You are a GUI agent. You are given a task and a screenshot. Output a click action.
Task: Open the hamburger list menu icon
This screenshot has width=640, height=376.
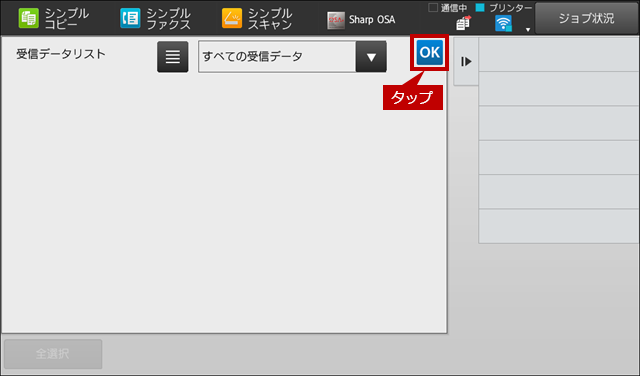point(173,57)
